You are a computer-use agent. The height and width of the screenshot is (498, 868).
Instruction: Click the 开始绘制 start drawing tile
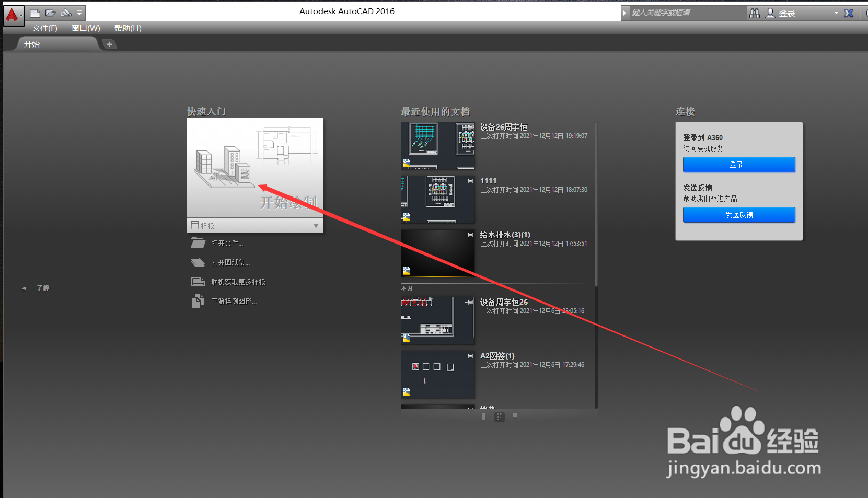coord(255,168)
